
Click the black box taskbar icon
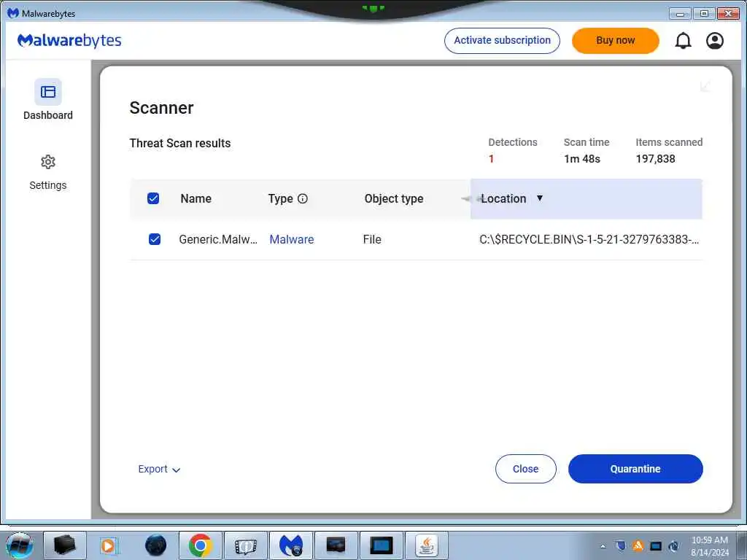(x=65, y=545)
